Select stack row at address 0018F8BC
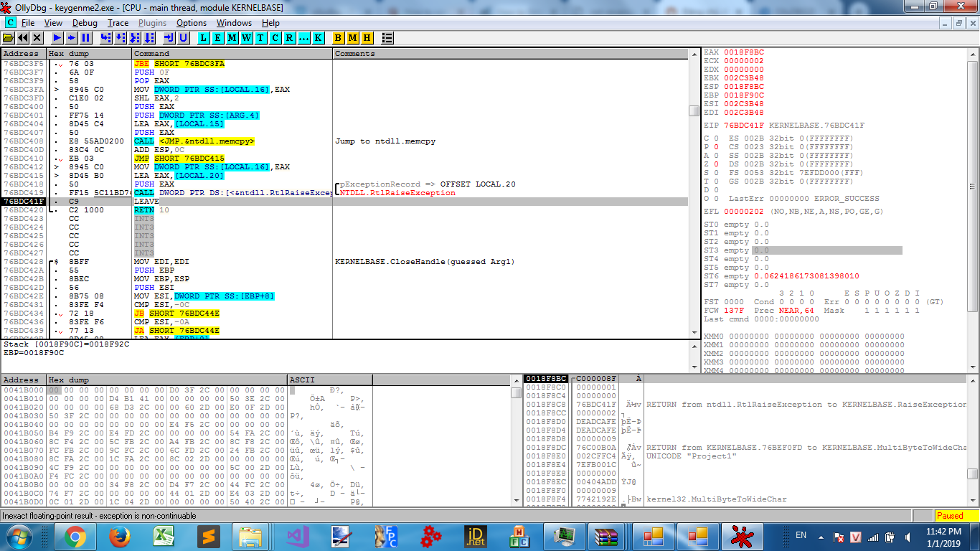 click(745, 379)
